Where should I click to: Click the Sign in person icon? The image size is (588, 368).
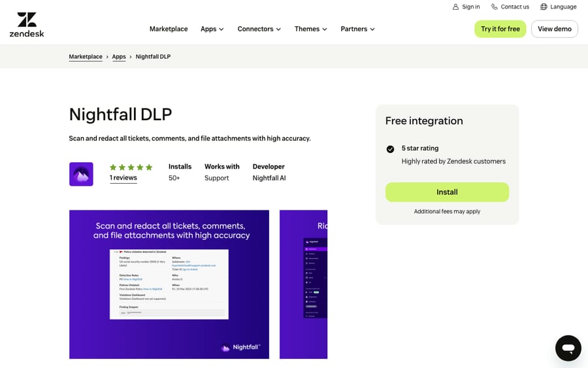click(455, 7)
